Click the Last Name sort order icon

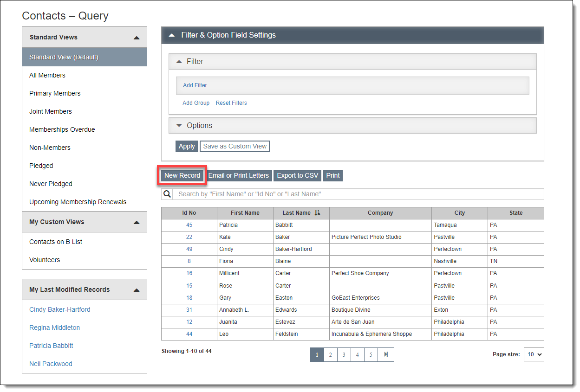tap(317, 213)
